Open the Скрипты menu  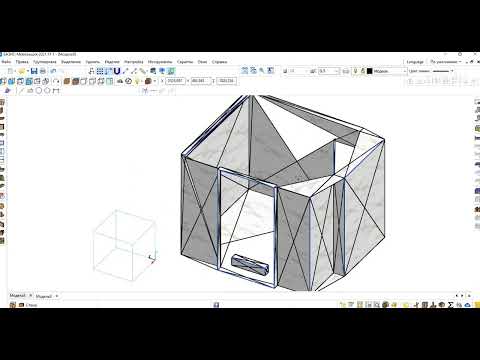[x=185, y=62]
